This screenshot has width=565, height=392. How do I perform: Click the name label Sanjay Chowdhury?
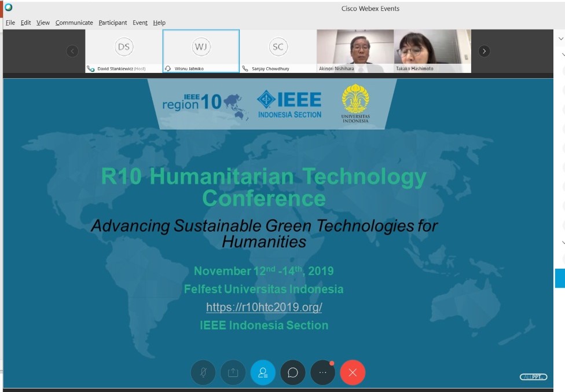(270, 68)
